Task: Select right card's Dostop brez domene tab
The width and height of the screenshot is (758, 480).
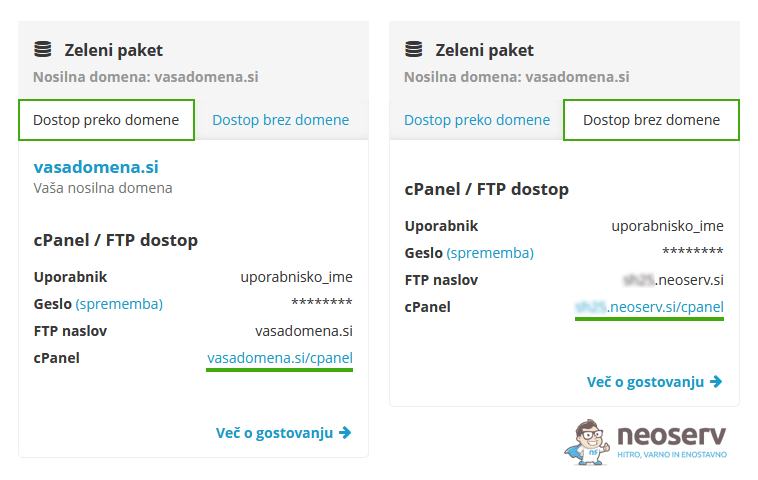Action: tap(651, 120)
